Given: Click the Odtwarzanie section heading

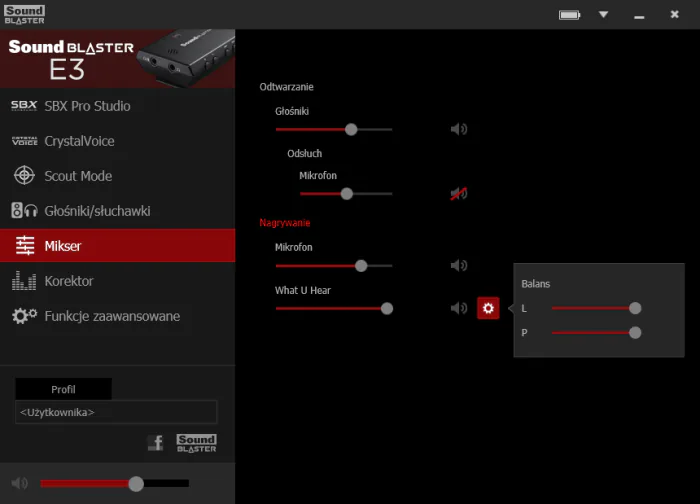Looking at the screenshot, I should pyautogui.click(x=287, y=87).
